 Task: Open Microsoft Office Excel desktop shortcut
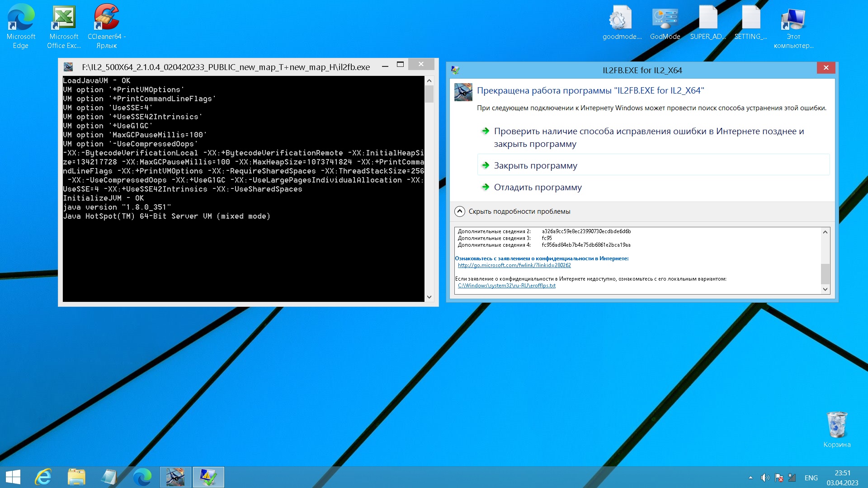(x=64, y=26)
